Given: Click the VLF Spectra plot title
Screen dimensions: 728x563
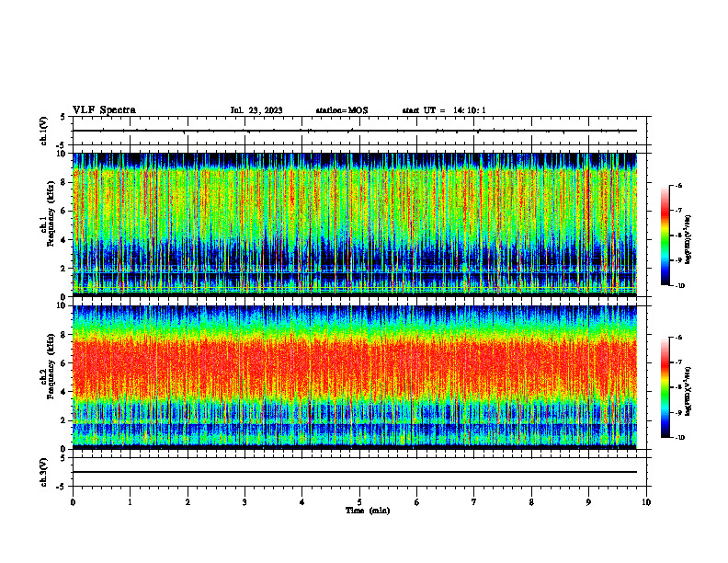Looking at the screenshot, I should click(104, 110).
